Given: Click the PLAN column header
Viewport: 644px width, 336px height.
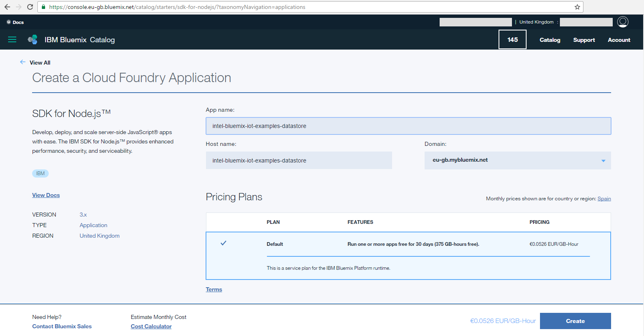Looking at the screenshot, I should (273, 222).
